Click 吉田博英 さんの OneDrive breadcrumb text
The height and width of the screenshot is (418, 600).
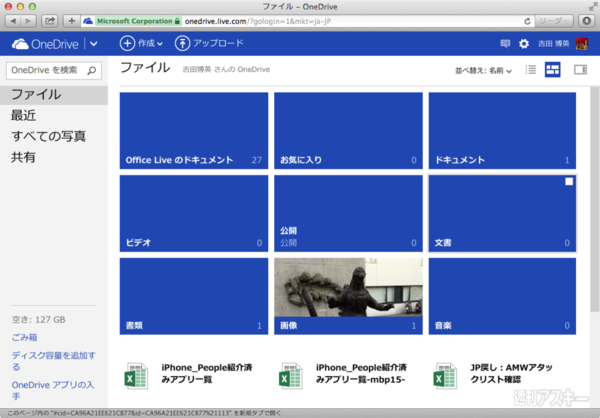(x=226, y=70)
